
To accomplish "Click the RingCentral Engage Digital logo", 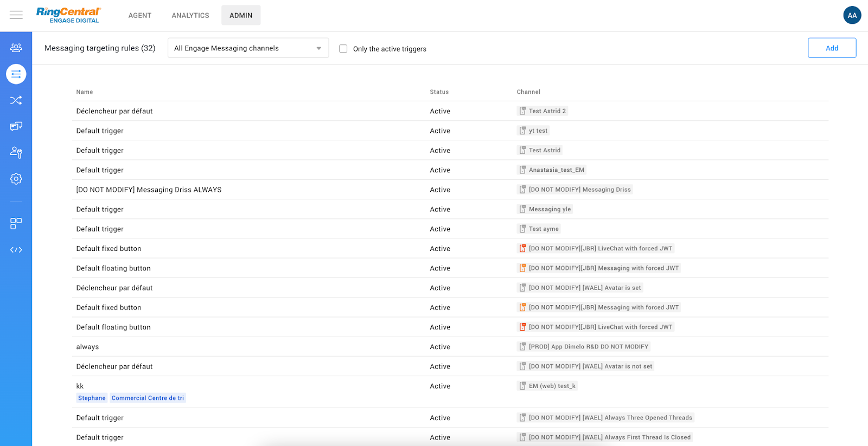I will (x=68, y=15).
